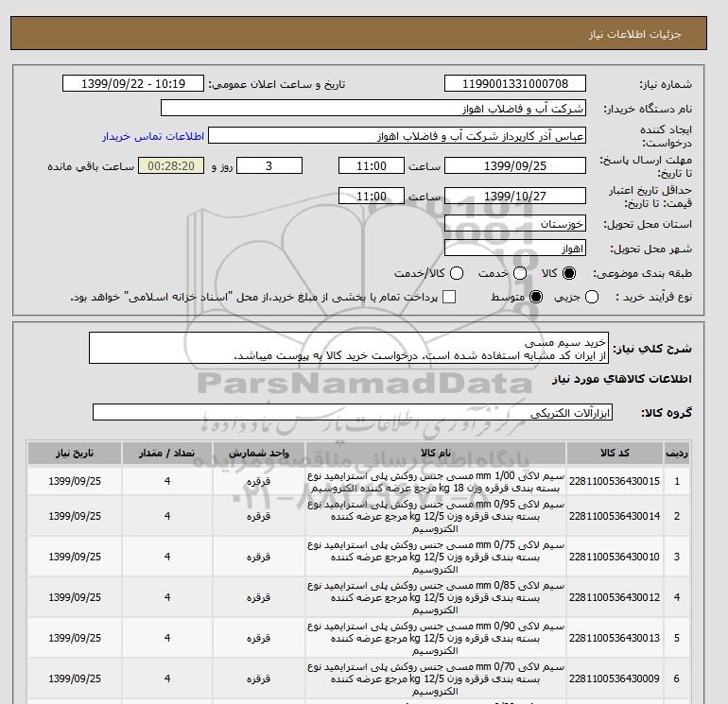This screenshot has height=704, width=728.
Task: Click the نام کالا column header
Action: pyautogui.click(x=436, y=453)
